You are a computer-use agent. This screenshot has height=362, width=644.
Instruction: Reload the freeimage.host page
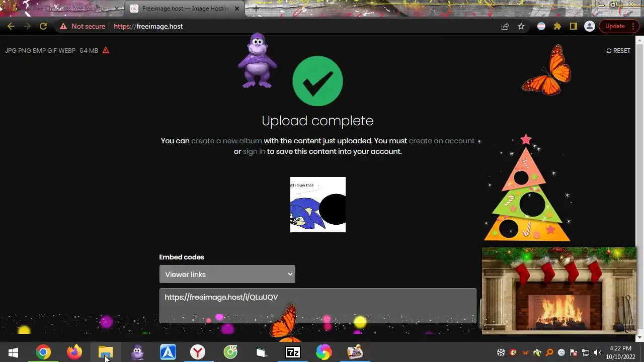tap(43, 26)
